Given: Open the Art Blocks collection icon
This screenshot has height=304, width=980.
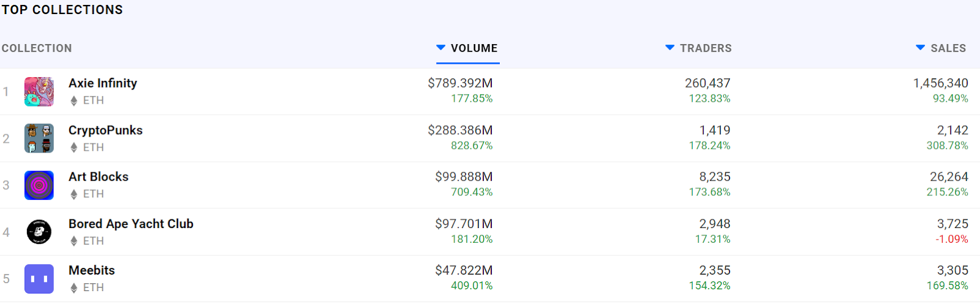Looking at the screenshot, I should tap(39, 185).
